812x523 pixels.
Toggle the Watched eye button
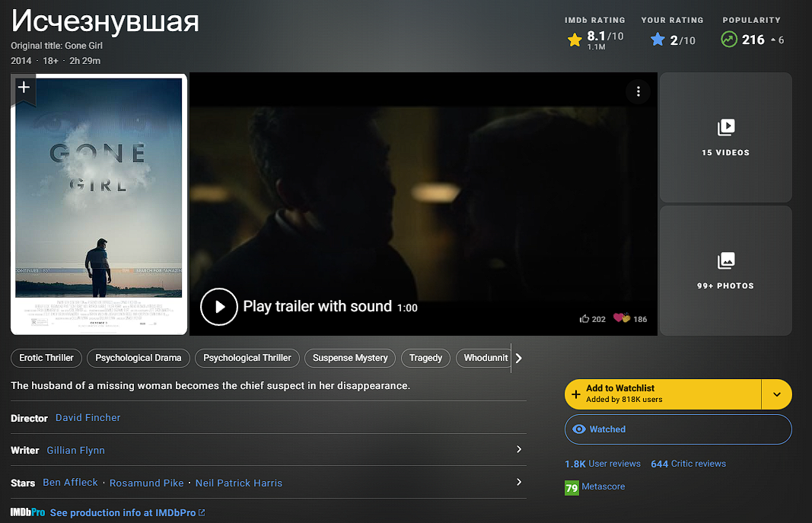678,429
